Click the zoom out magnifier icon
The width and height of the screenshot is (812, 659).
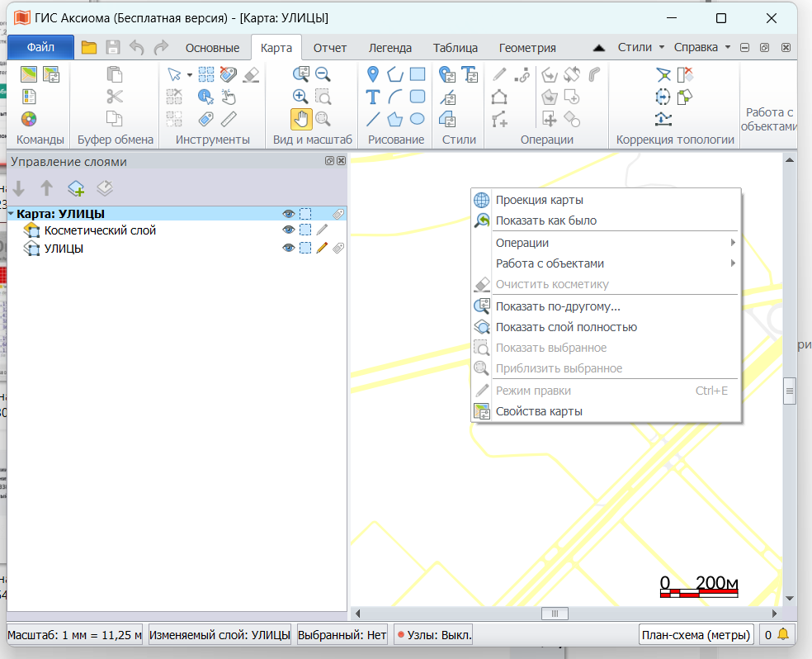(x=323, y=74)
